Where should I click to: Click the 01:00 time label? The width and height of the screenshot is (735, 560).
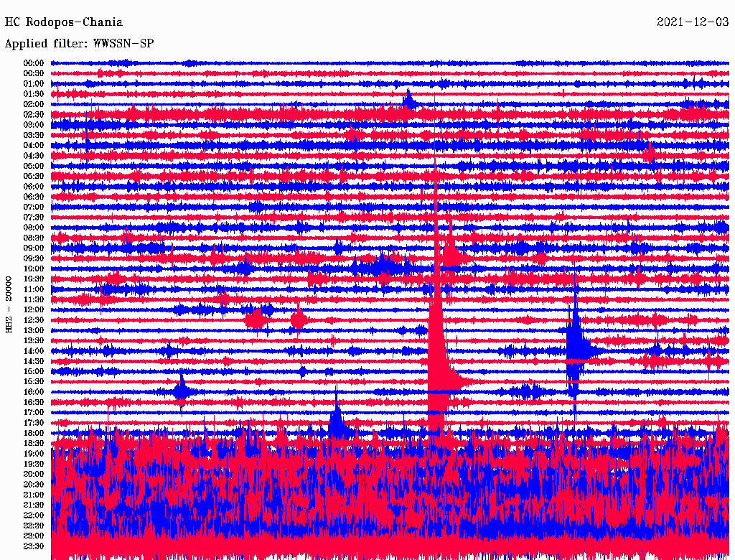[x=34, y=83]
